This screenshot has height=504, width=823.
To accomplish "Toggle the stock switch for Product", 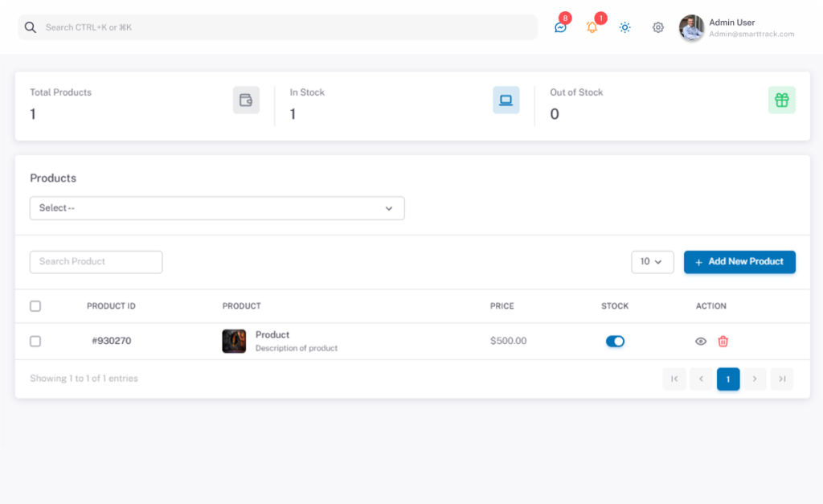I will [615, 342].
